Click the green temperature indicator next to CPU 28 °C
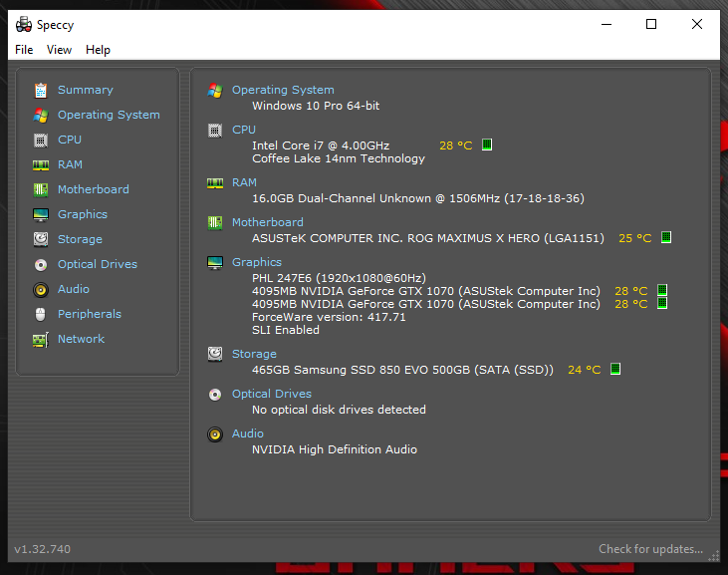 tap(487, 144)
